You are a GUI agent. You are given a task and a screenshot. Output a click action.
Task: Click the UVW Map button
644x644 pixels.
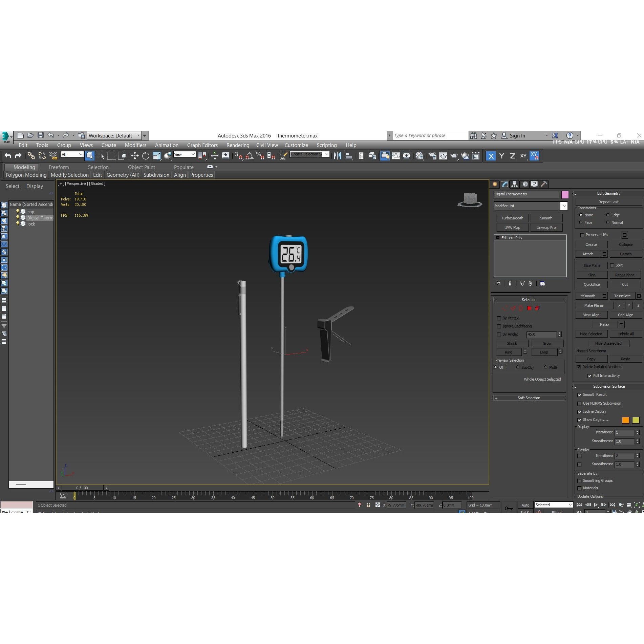[x=512, y=228]
